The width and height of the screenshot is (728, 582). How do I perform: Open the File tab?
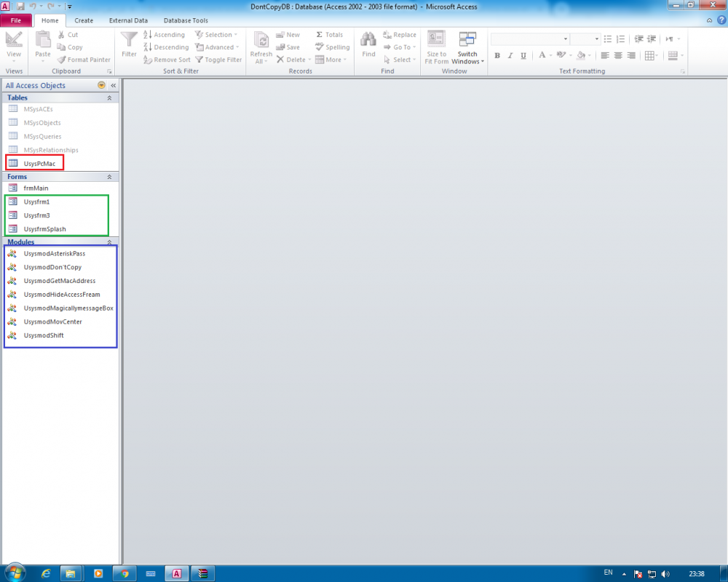(16, 20)
